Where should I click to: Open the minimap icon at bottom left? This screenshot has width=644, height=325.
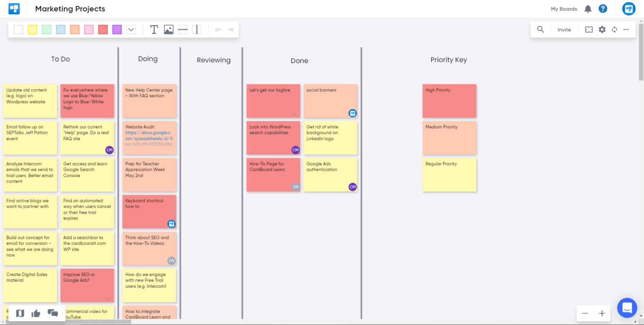point(20,313)
